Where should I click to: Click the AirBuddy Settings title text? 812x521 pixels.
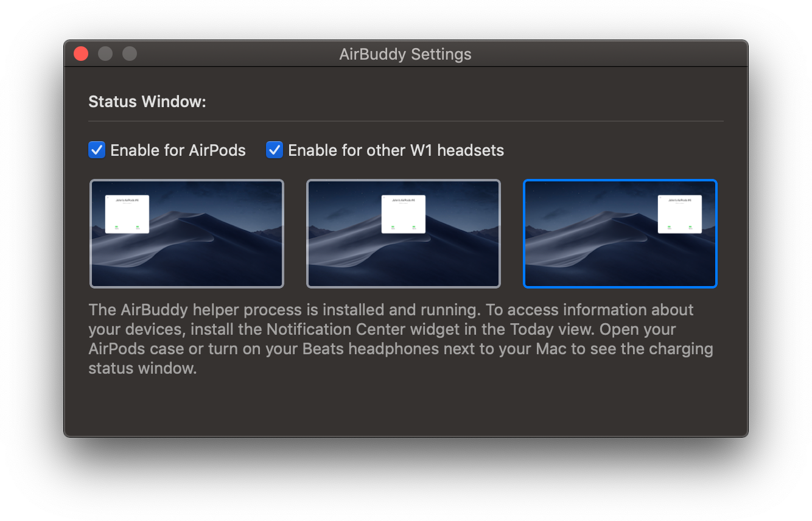[x=405, y=54]
